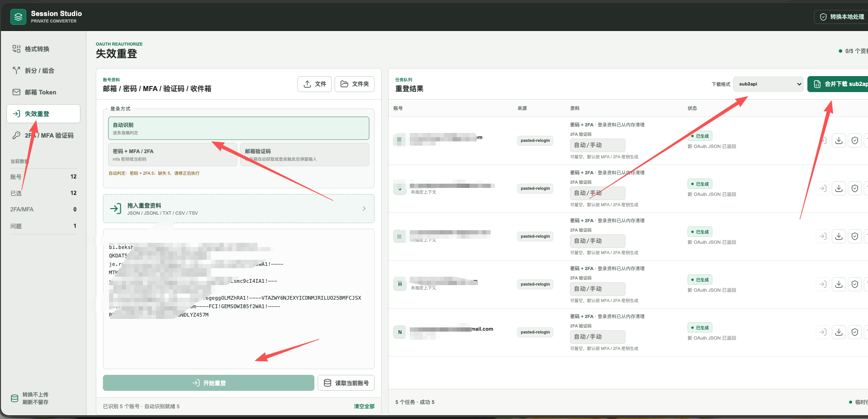Click the 资料 column header
This screenshot has width=868, height=419.
coord(575,108)
